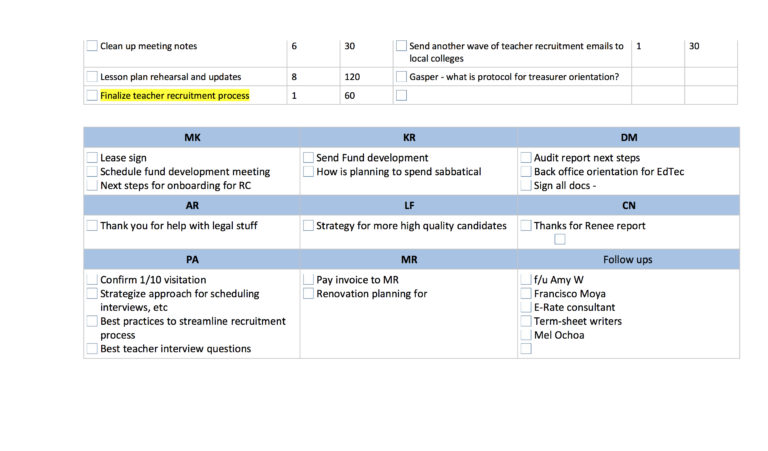Click the "120" minutes cell for lesson plan
This screenshot has width=768, height=451.
pos(352,77)
